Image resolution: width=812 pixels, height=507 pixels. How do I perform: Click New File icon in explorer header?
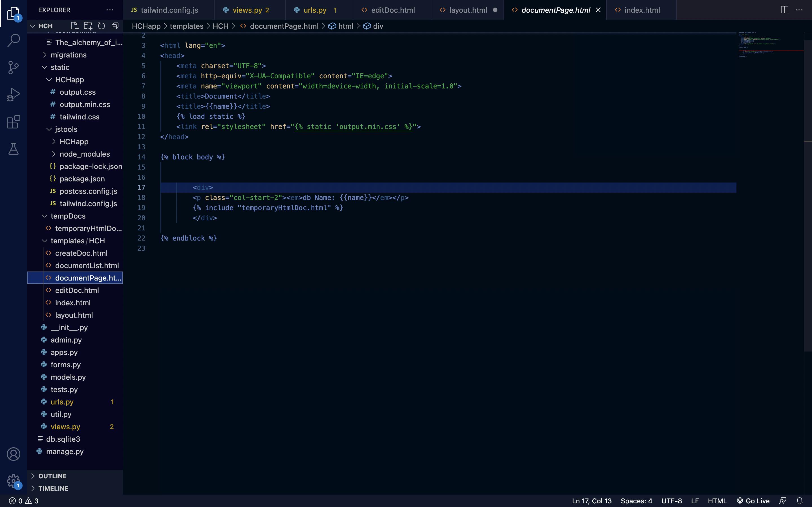[x=74, y=26]
